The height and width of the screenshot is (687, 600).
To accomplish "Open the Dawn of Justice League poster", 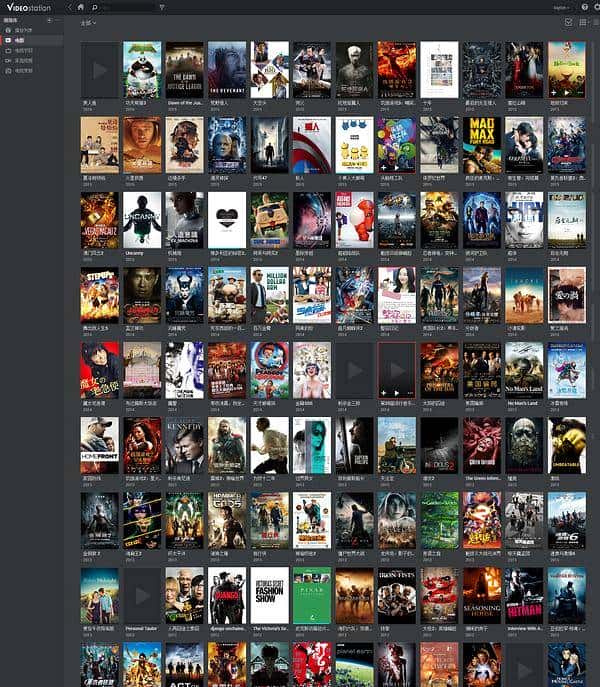I will pos(185,70).
